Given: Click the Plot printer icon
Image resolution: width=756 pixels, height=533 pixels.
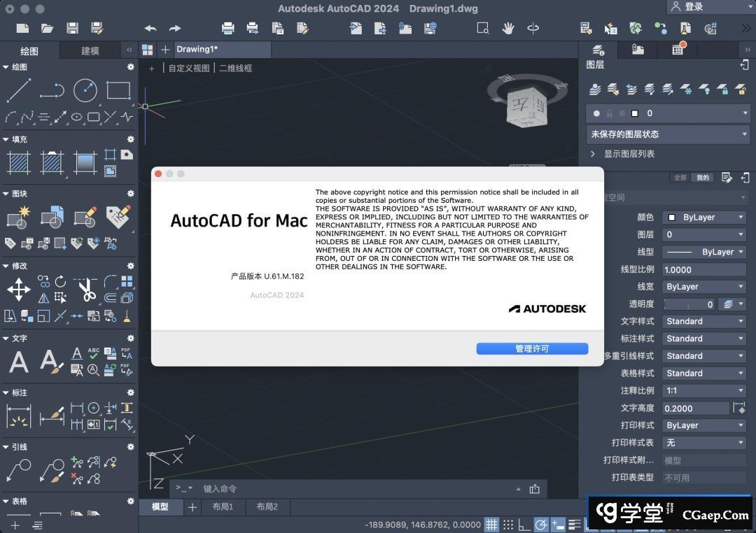Looking at the screenshot, I should point(228,29).
